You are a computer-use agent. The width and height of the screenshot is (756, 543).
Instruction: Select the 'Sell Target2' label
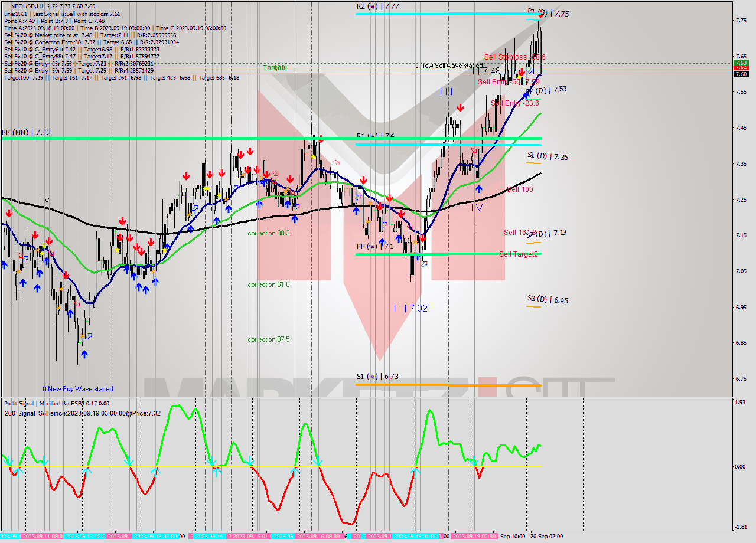tap(519, 254)
